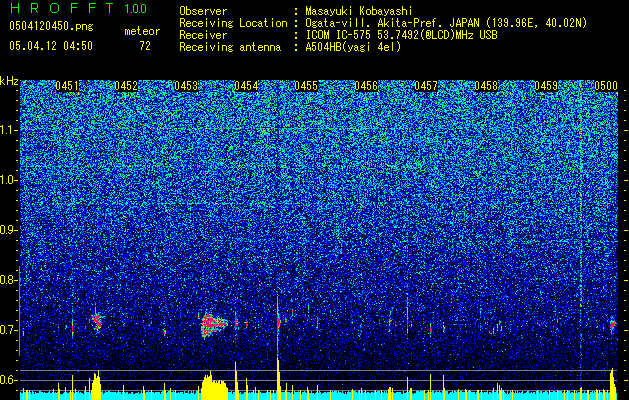Image resolution: width=629 pixels, height=400 pixels.
Task: Click the tall yellow power peak below 0455
Action: coord(278,379)
